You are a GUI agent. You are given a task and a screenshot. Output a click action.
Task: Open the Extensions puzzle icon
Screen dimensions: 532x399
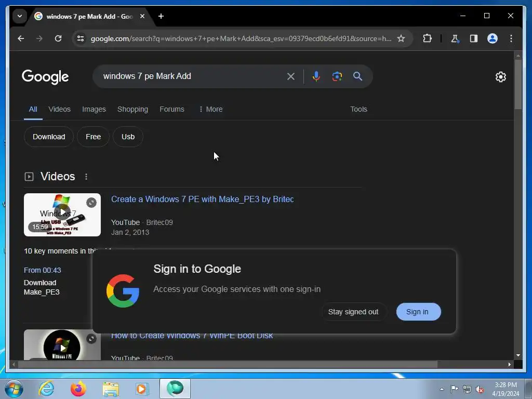[427, 38]
